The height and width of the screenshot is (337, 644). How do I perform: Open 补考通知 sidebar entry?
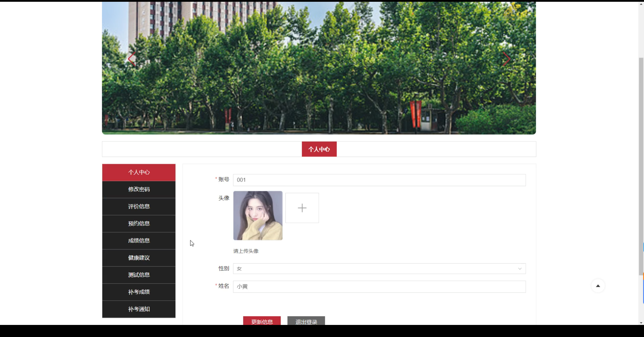click(139, 309)
